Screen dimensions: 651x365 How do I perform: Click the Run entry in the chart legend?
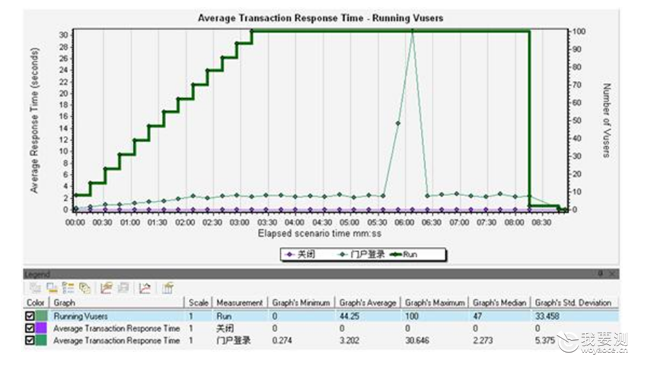pyautogui.click(x=404, y=255)
